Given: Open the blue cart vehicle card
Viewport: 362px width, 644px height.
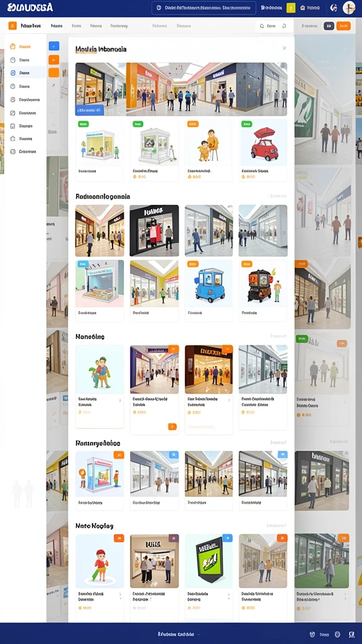Looking at the screenshot, I should coord(209,291).
